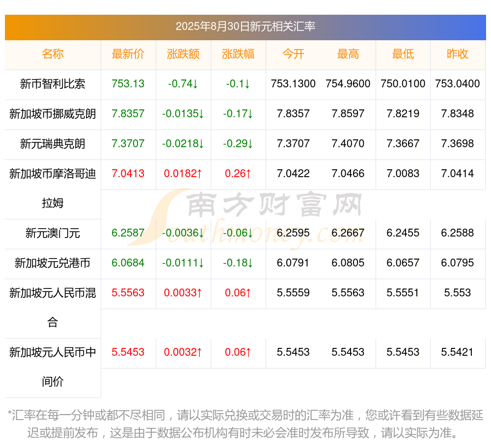The width and height of the screenshot is (491, 448).
Task: Click the 7.0083 low value
Action: coord(403,173)
